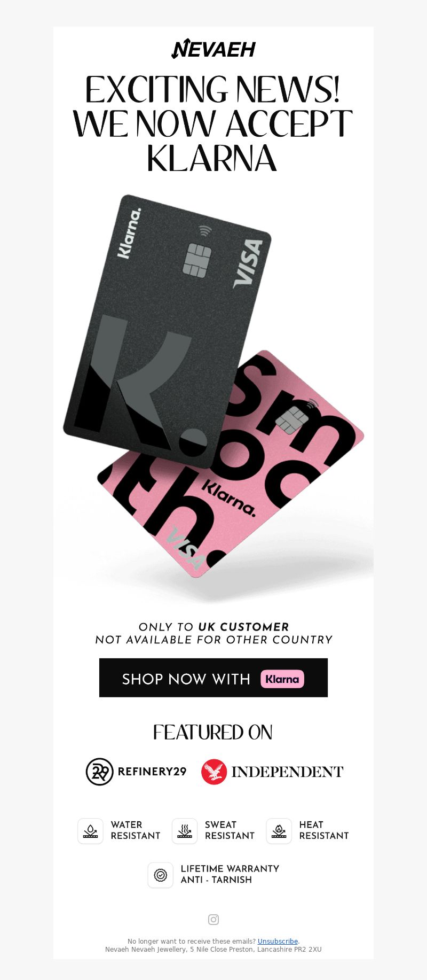
Task: Click the sweat resistant icon
Action: (185, 831)
